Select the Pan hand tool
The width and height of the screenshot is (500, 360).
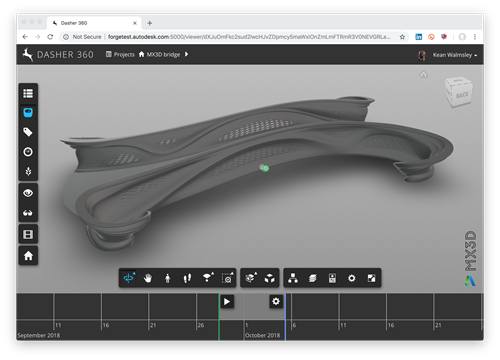click(148, 278)
